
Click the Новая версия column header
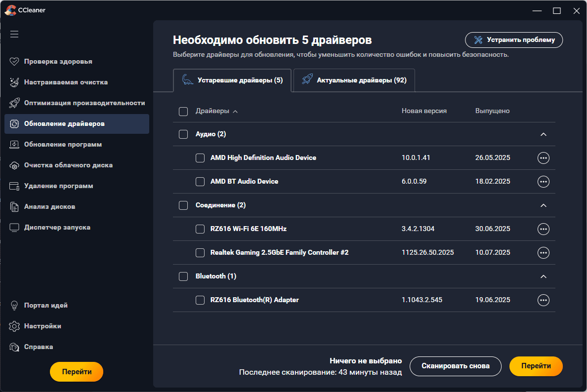[x=424, y=111]
